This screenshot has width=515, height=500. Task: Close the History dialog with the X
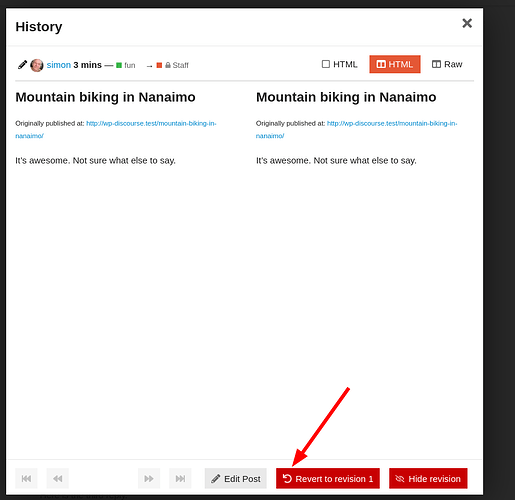pos(467,23)
